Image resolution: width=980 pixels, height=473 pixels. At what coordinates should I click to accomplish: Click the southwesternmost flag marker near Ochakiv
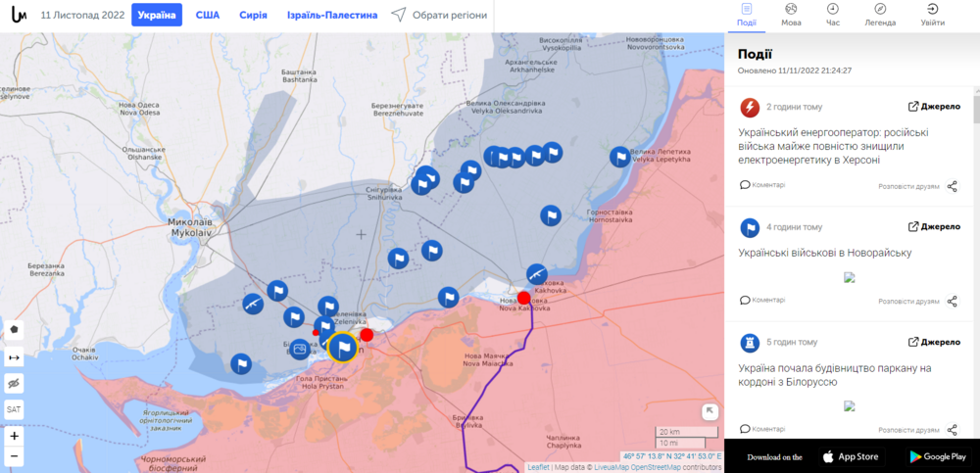tap(241, 363)
